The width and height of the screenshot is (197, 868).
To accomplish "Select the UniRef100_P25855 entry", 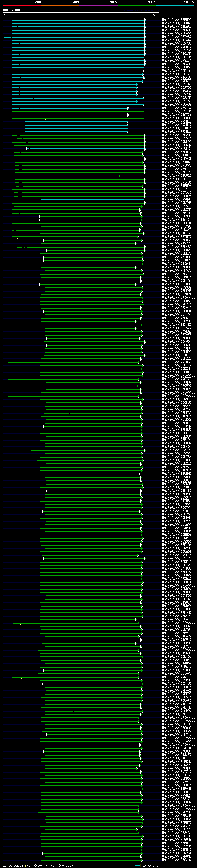I will (x=177, y=64).
